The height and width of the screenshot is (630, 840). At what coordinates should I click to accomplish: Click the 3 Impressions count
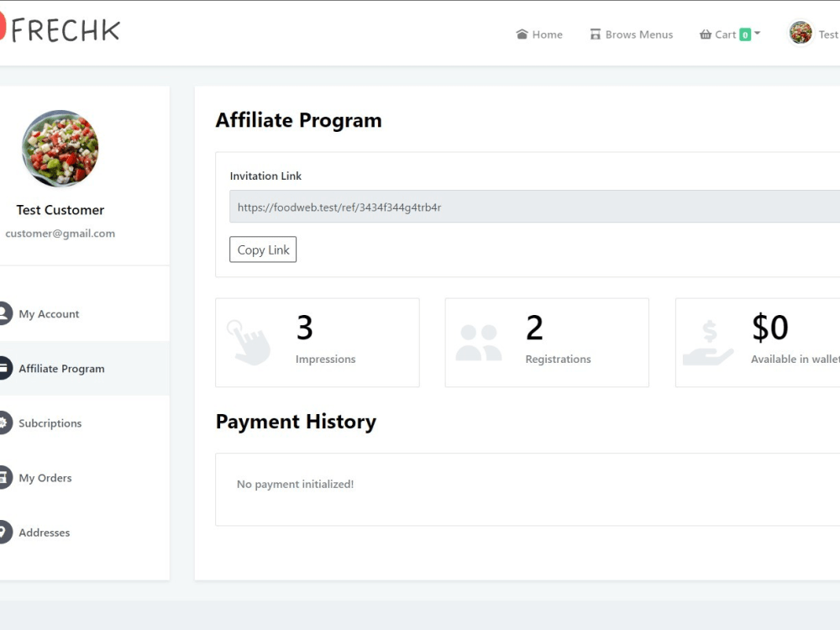coord(305,328)
